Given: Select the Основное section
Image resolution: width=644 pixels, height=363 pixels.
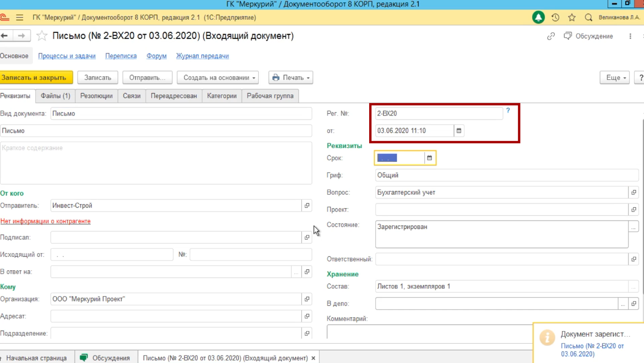Looking at the screenshot, I should (x=14, y=56).
